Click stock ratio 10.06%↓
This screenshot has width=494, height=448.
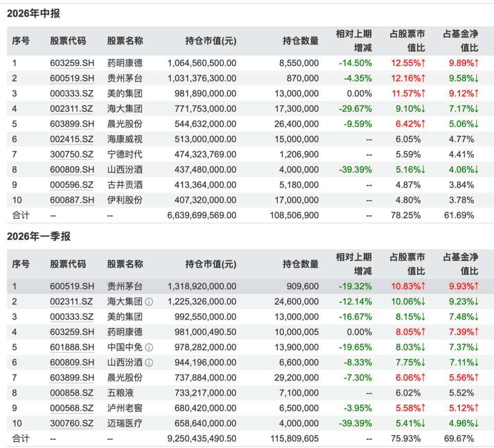pyautogui.click(x=408, y=302)
